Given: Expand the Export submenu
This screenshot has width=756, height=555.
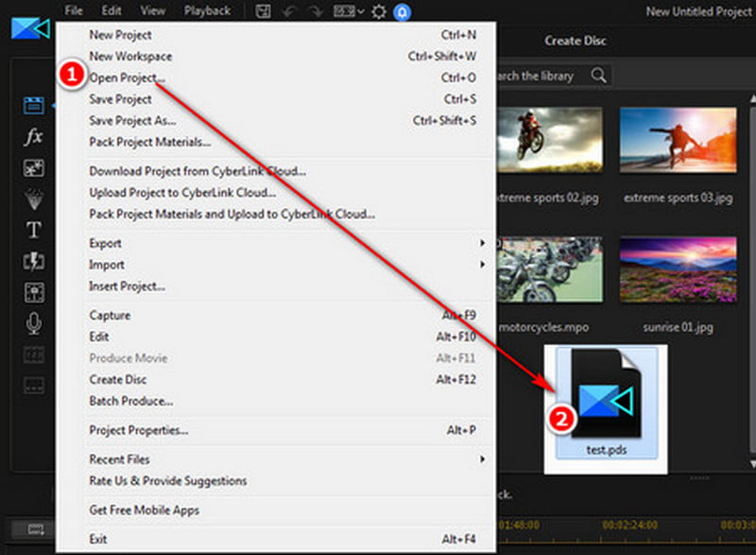Looking at the screenshot, I should coord(283,243).
